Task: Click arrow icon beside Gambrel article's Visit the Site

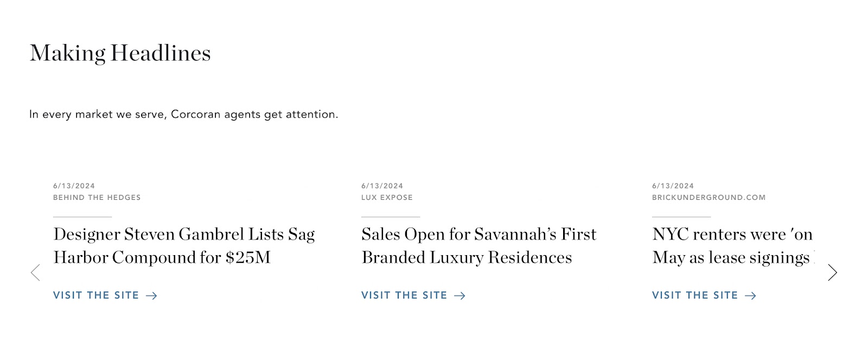Action: [x=152, y=296]
